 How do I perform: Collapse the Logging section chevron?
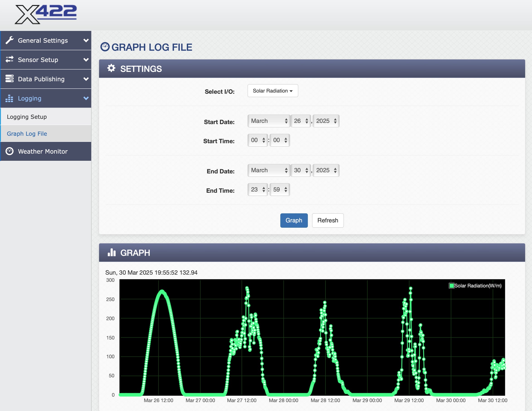pos(86,98)
